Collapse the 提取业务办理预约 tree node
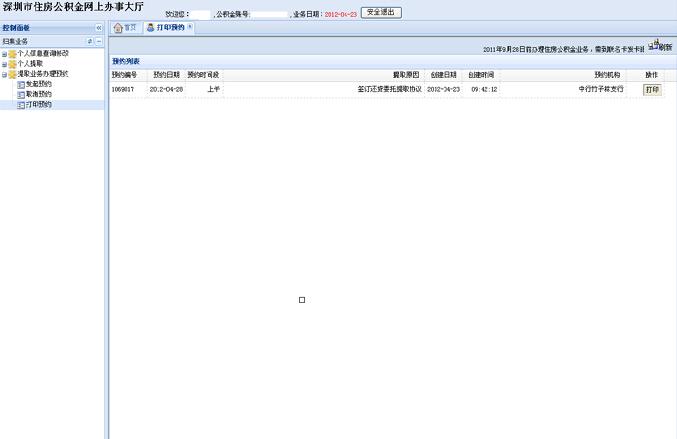The height and width of the screenshot is (439, 677). click(x=4, y=74)
